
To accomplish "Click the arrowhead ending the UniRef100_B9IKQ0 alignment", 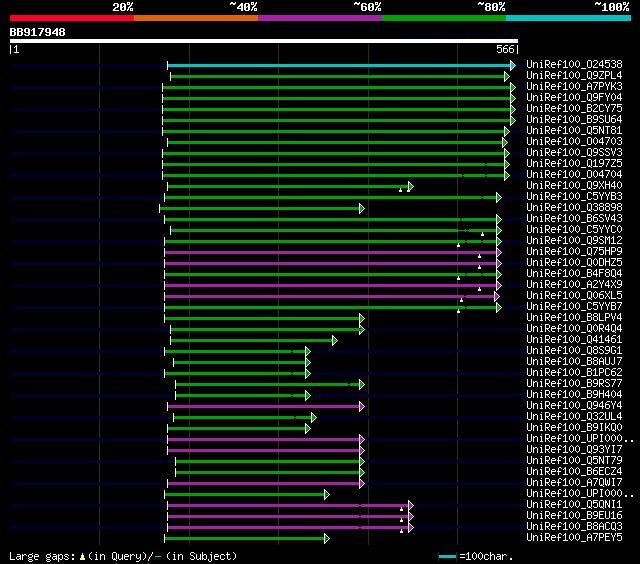I will [x=308, y=429].
